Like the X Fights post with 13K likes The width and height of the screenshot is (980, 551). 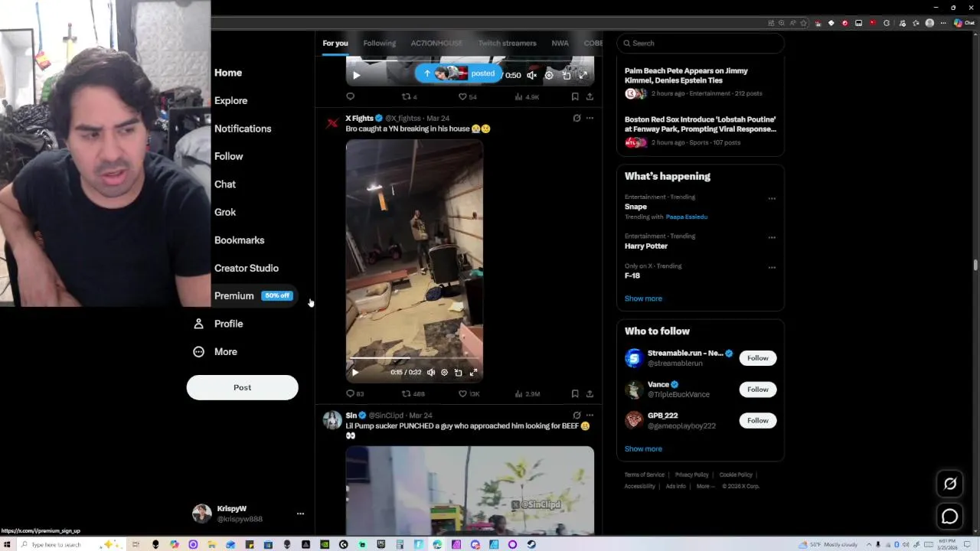pyautogui.click(x=469, y=393)
